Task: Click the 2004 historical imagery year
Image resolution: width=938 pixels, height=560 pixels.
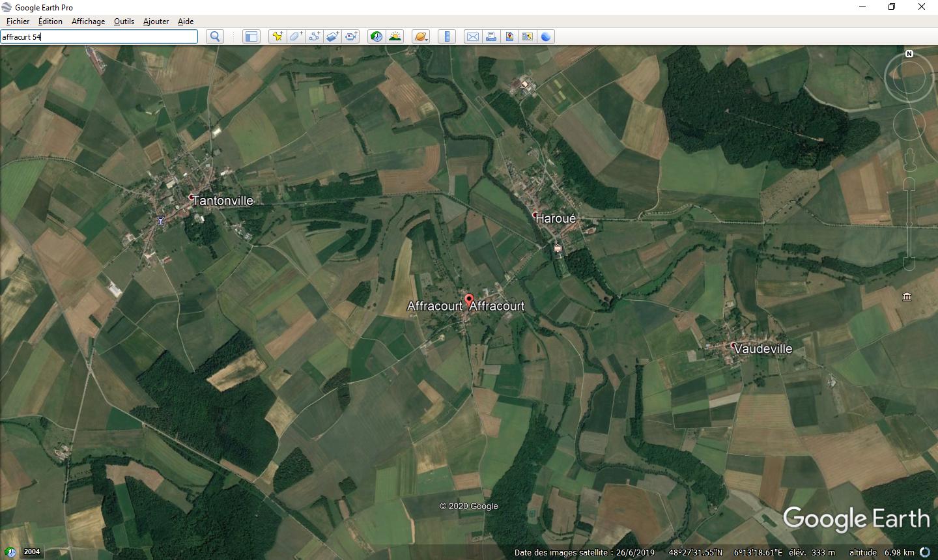Action: coord(32,552)
